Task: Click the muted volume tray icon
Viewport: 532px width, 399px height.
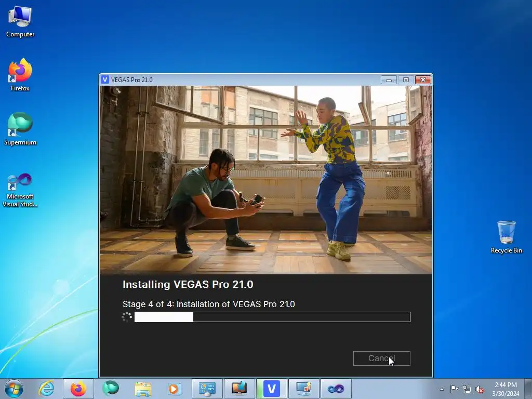Action: tap(480, 389)
